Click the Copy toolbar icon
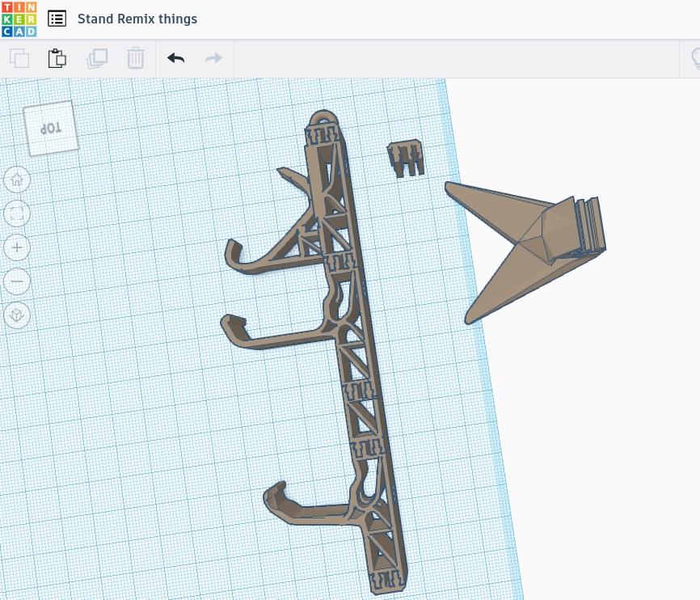The height and width of the screenshot is (600, 700). point(19,58)
